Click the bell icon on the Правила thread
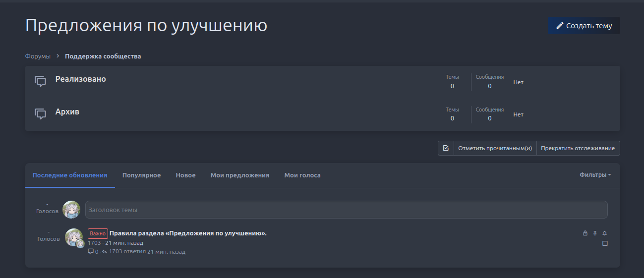 click(605, 233)
